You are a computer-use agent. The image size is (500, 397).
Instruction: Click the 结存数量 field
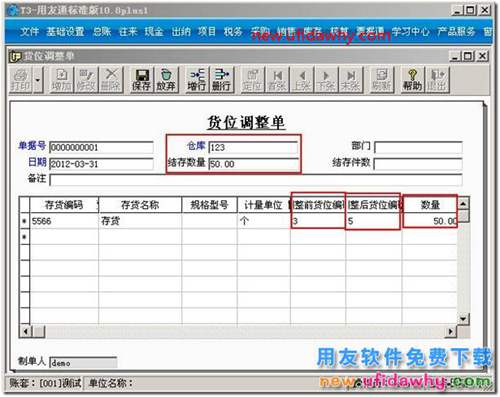253,164
